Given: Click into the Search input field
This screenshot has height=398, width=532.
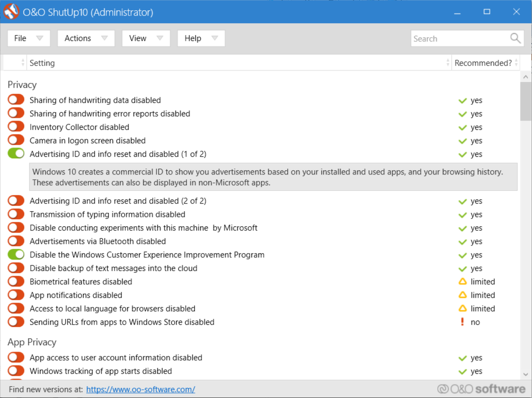Looking at the screenshot, I should pyautogui.click(x=458, y=39).
